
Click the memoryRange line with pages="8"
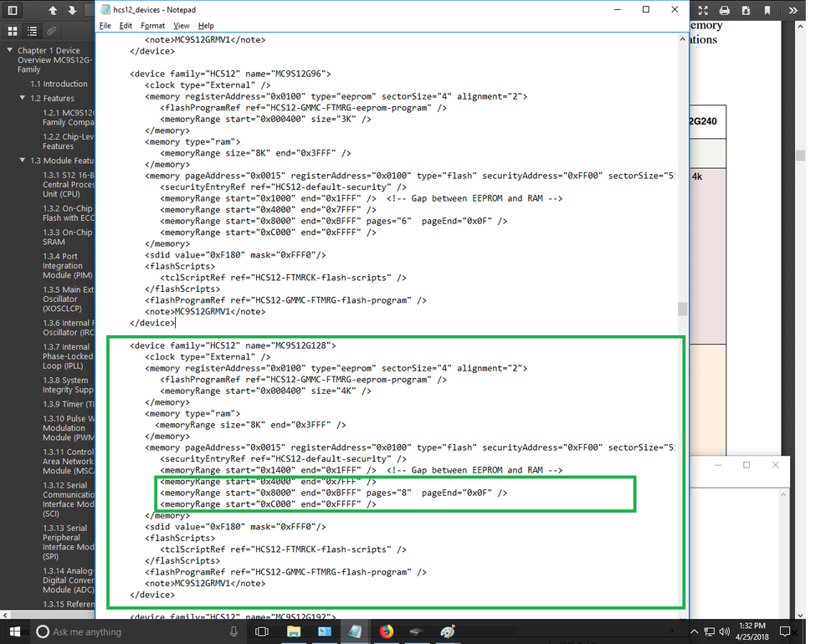[334, 493]
